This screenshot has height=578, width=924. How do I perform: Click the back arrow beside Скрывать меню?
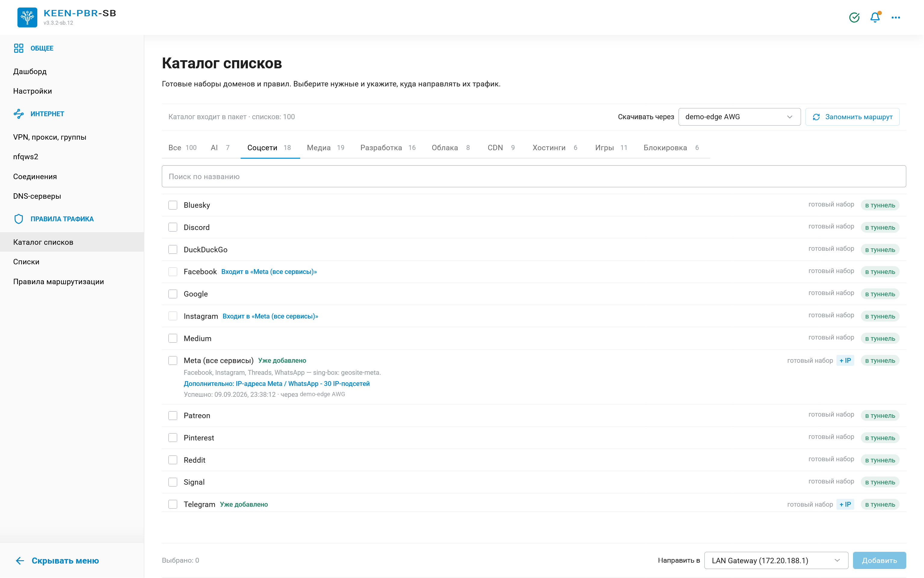(20, 561)
